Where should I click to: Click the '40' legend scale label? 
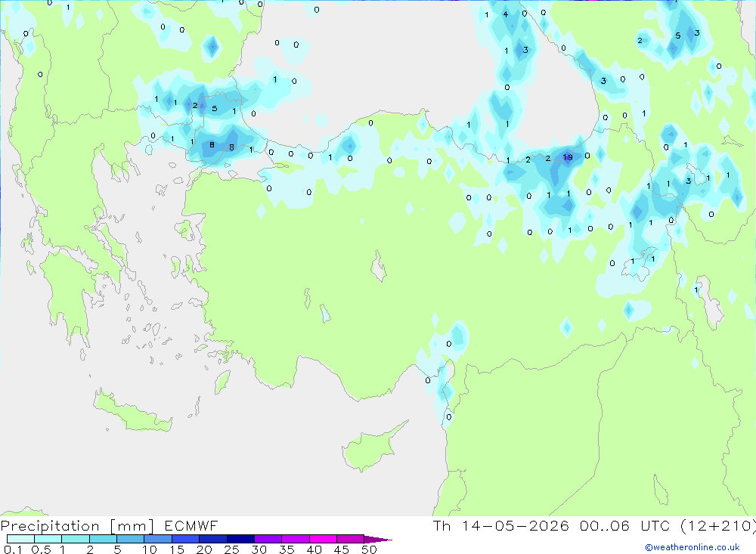(314, 549)
